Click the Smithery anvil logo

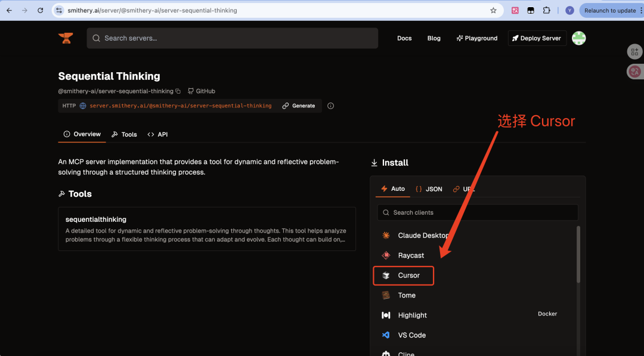[x=66, y=38]
